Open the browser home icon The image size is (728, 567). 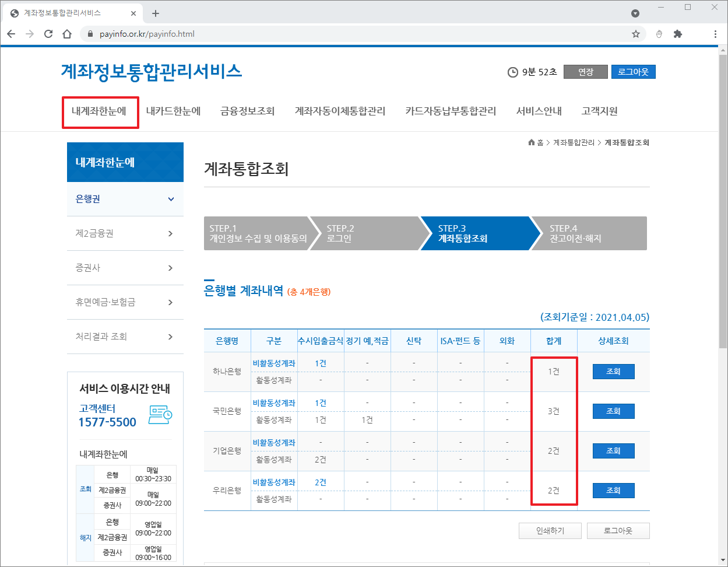click(x=67, y=34)
